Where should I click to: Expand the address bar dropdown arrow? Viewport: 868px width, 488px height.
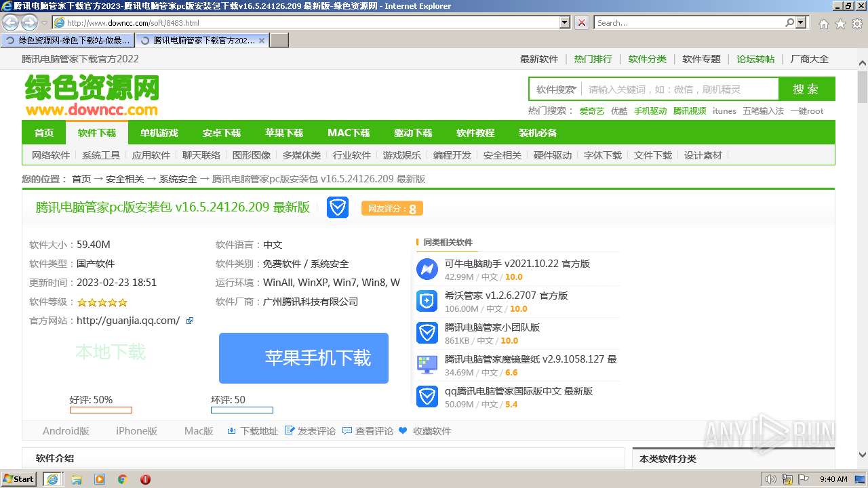click(x=565, y=22)
